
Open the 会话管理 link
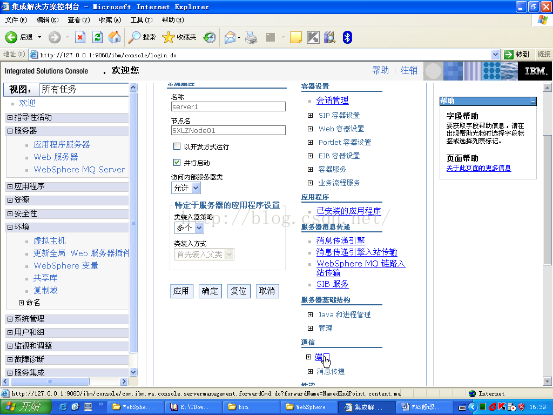333,101
